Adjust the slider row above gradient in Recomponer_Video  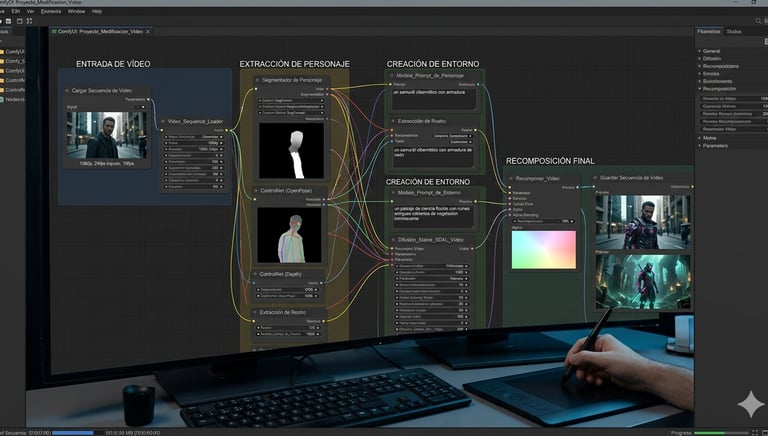(543, 221)
